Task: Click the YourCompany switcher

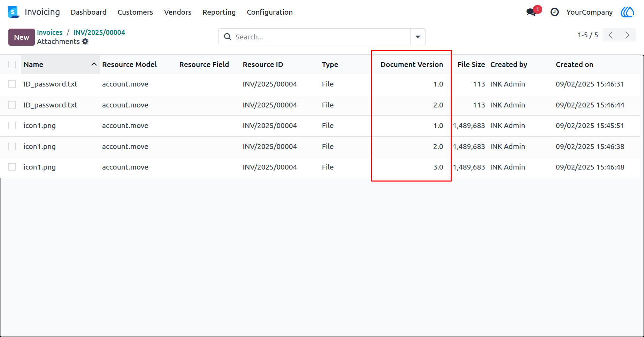Action: [x=590, y=12]
